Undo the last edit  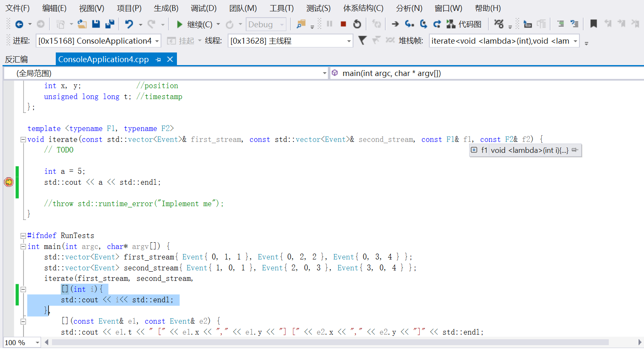129,24
